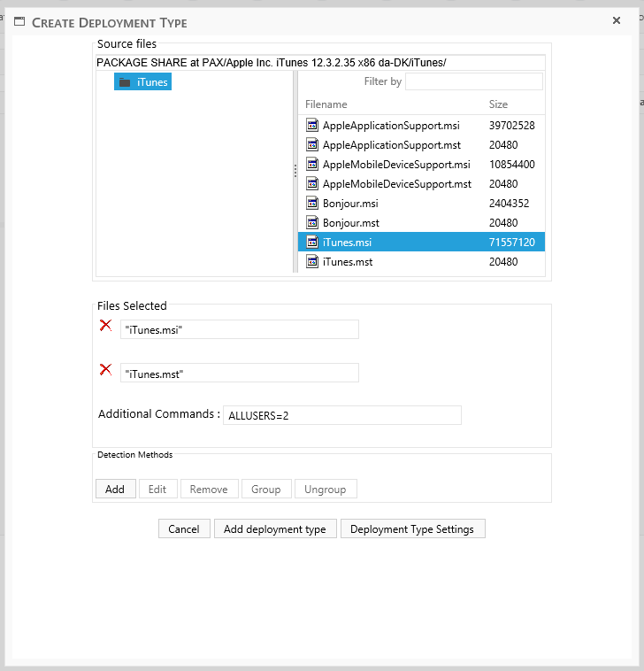
Task: Sort file list by Filename column
Action: (326, 104)
